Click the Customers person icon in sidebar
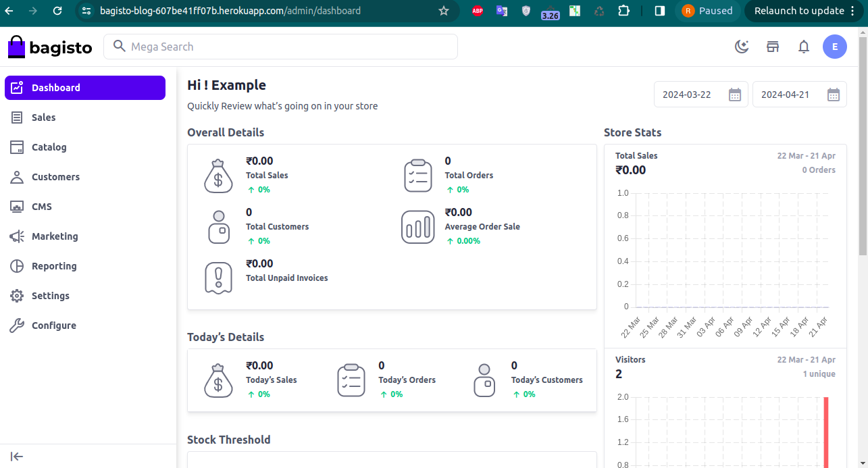868x468 pixels. [18, 177]
